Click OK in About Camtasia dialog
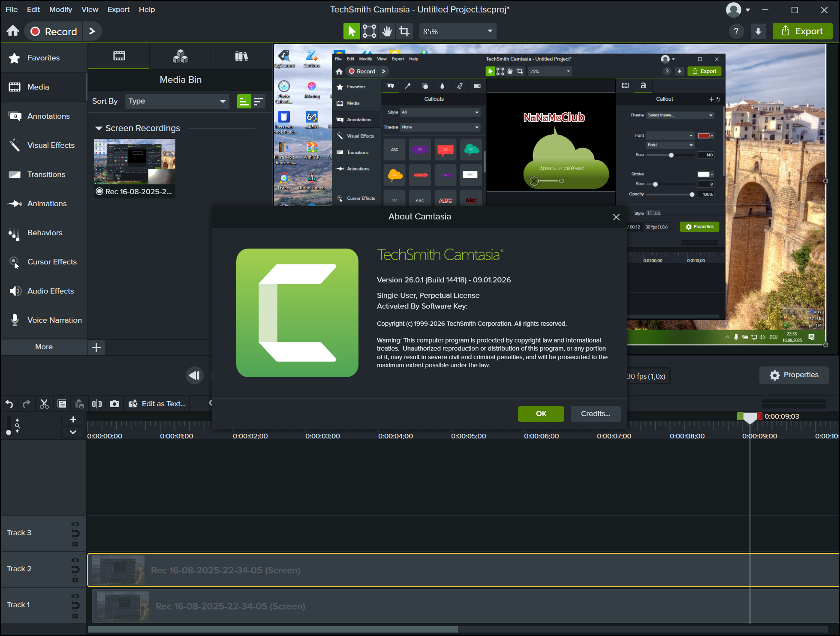840x636 pixels. coord(541,414)
